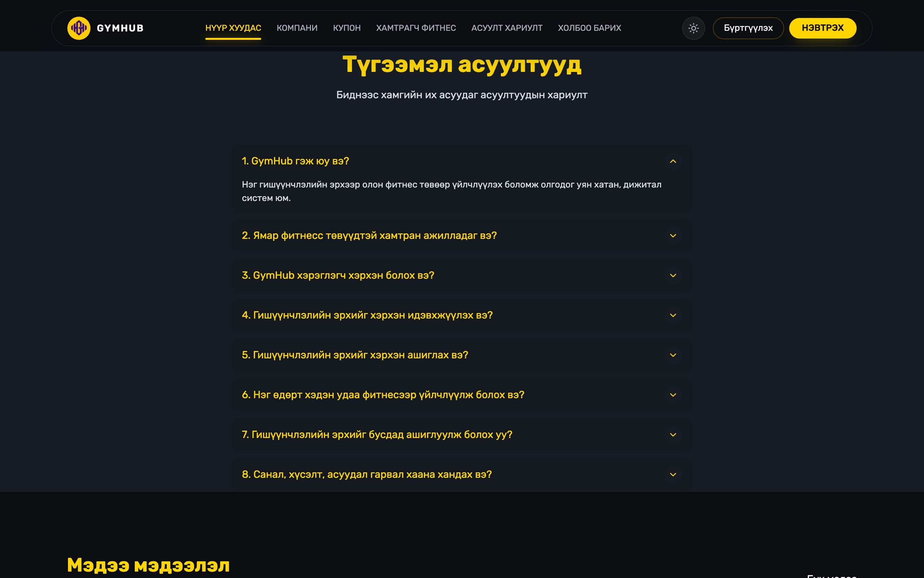The height and width of the screenshot is (578, 924).
Task: Click the Бүртгүүлэх register button
Action: pos(748,28)
